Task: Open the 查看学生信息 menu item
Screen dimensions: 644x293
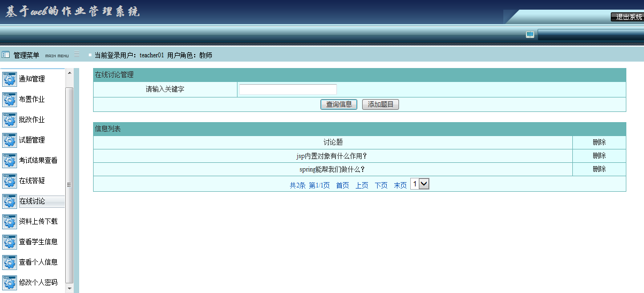Action: 38,242
